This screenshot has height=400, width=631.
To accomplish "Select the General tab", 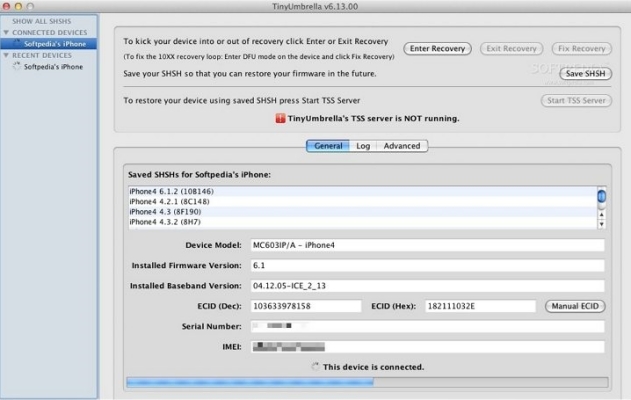I will (328, 146).
